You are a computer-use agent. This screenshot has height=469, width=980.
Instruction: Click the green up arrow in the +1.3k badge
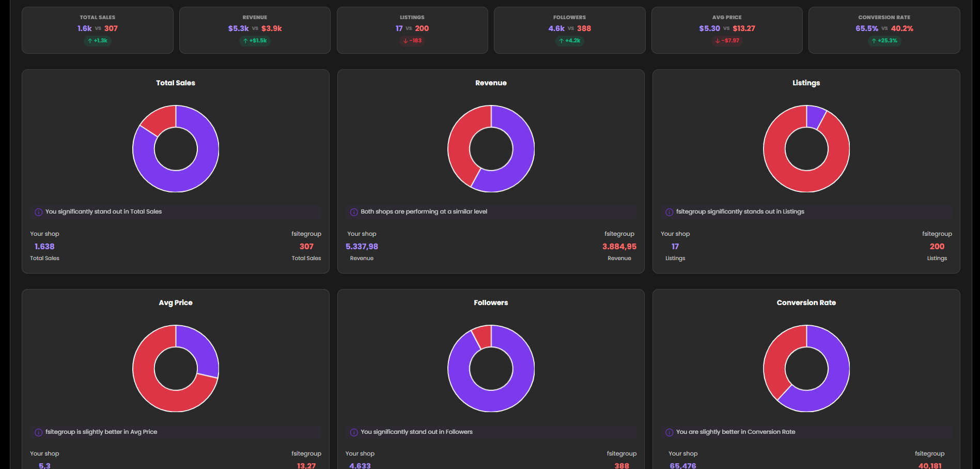tap(90, 41)
